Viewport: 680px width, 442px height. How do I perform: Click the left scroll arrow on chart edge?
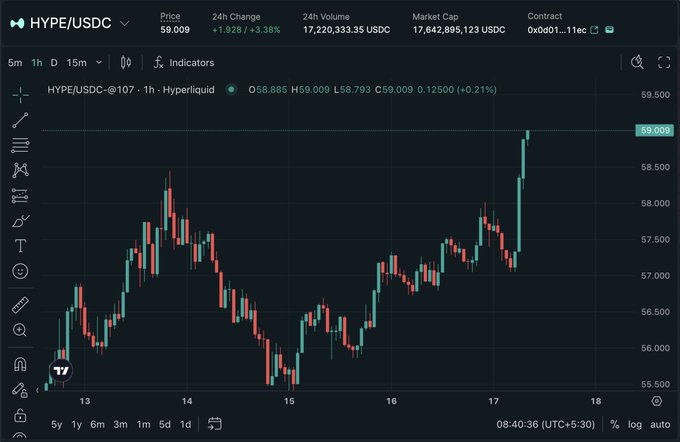[x=37, y=390]
